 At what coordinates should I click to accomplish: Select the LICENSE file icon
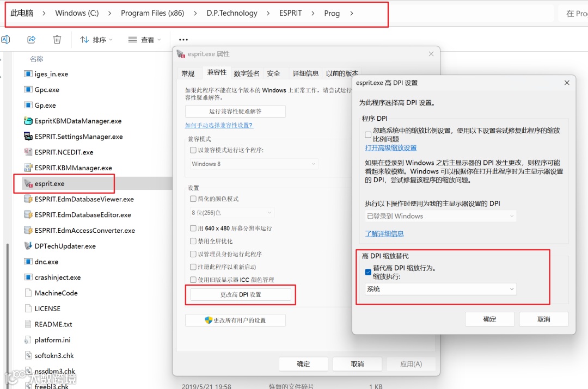[x=28, y=308]
